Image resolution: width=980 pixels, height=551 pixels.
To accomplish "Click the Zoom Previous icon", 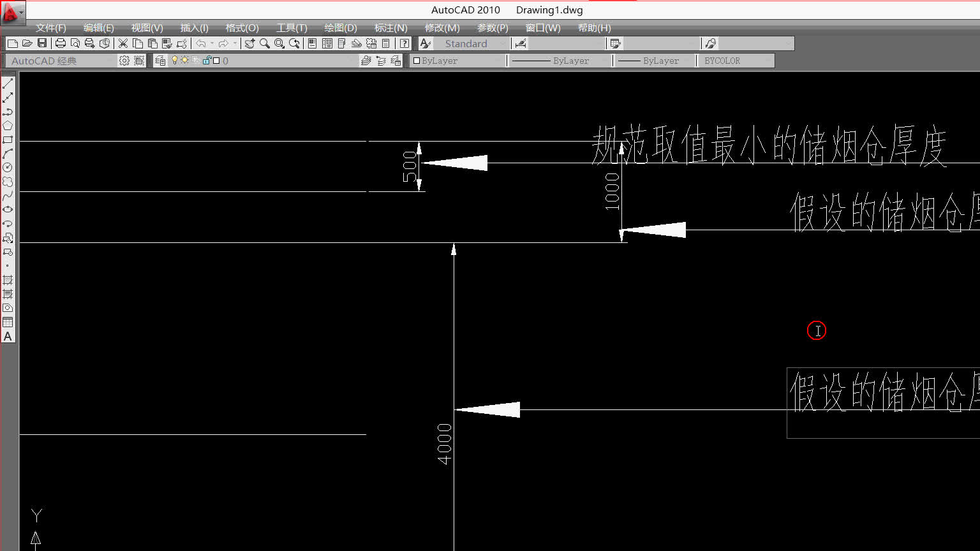I will click(294, 43).
